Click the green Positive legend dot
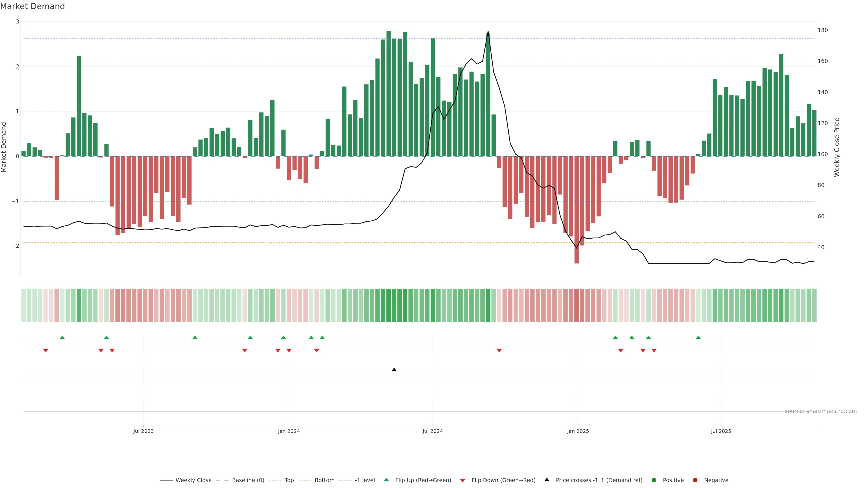The height and width of the screenshot is (488, 868). pos(654,480)
